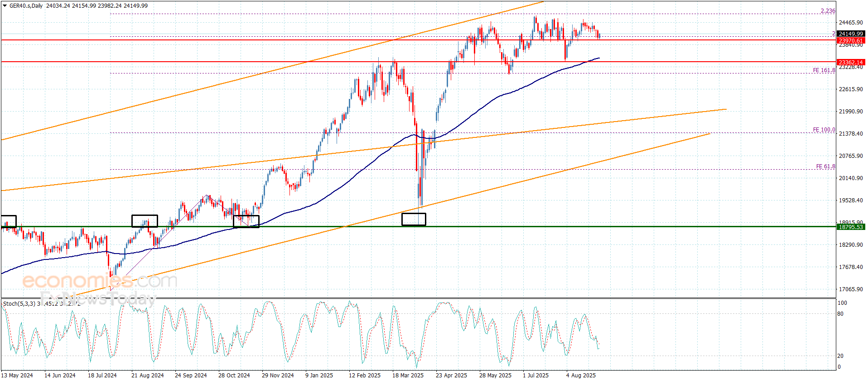Click the 20140.90 price axis value
This screenshot has height=381, width=868.
(x=851, y=178)
